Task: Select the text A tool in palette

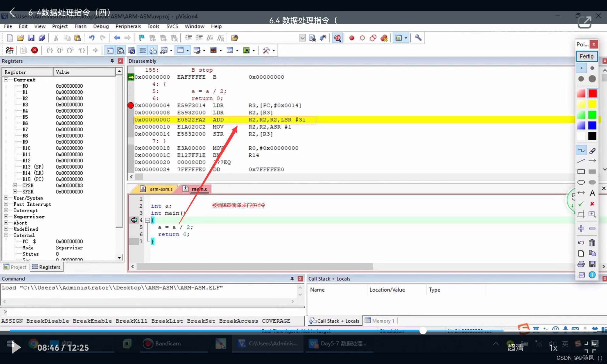Action: point(592,193)
